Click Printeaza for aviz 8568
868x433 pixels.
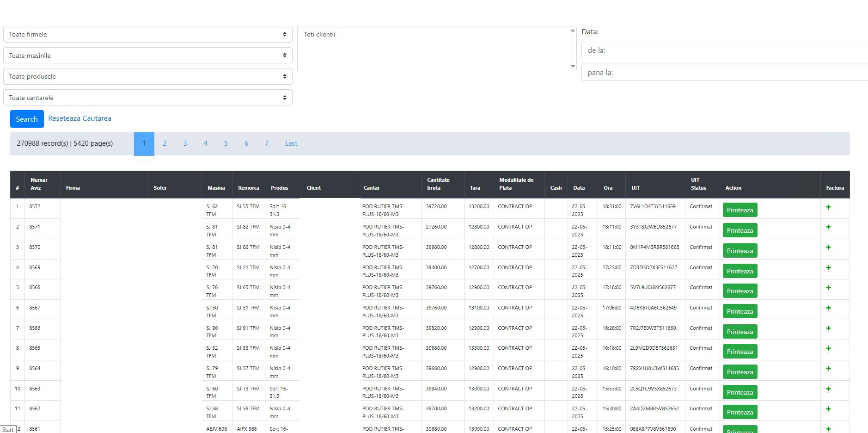point(740,291)
